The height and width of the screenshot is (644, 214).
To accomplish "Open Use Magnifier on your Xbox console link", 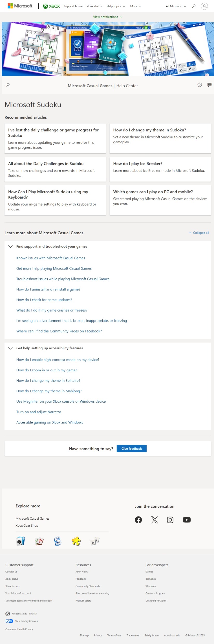I will (61, 401).
